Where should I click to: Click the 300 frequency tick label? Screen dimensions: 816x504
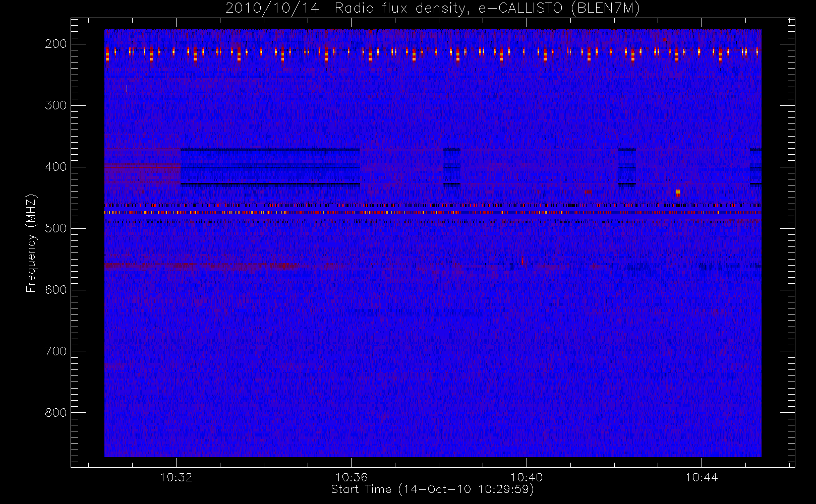pyautogui.click(x=56, y=105)
